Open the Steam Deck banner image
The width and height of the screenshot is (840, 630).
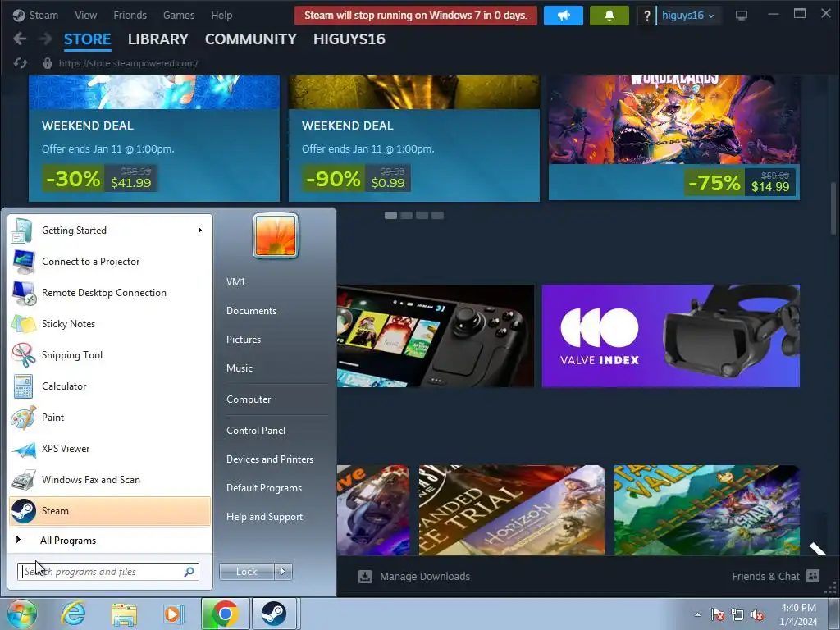click(436, 336)
